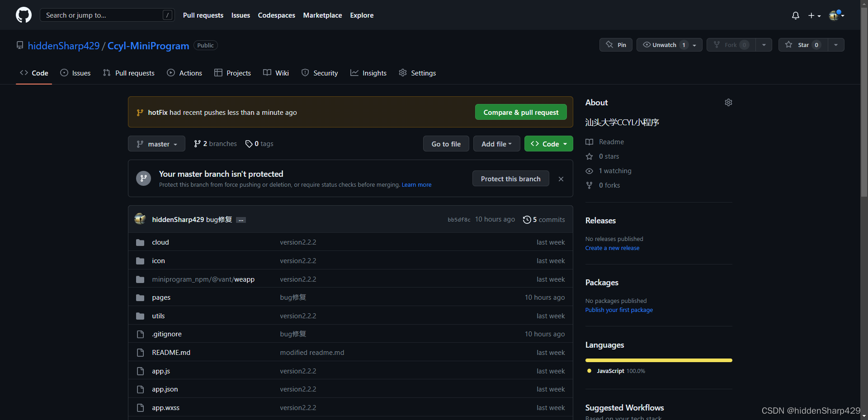
Task: Click the branches icon
Action: pyautogui.click(x=197, y=144)
